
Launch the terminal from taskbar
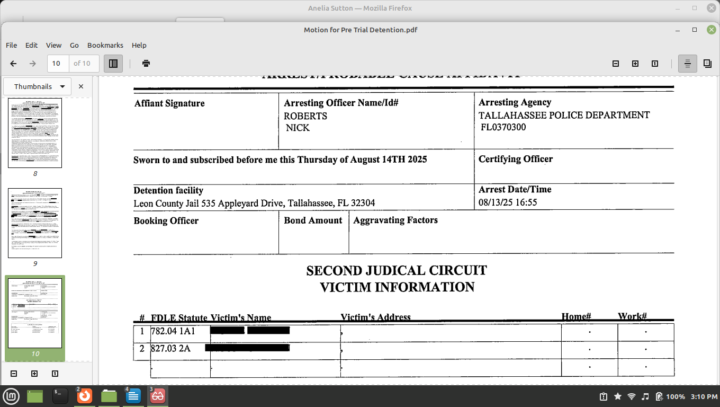pyautogui.click(x=60, y=396)
